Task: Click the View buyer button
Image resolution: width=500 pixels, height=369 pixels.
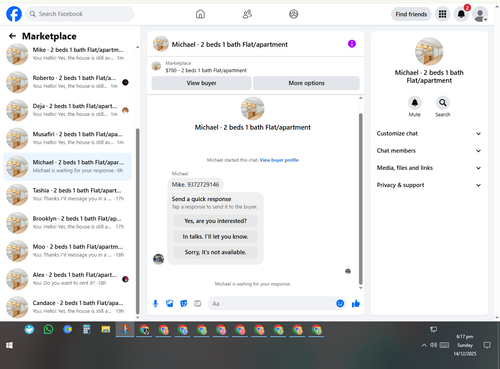Action: [x=201, y=83]
